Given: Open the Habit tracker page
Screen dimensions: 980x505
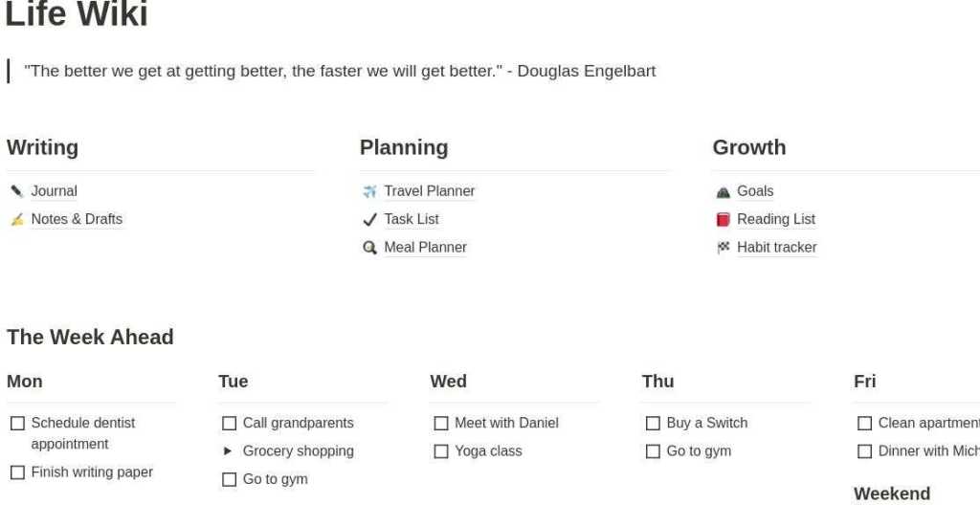Looking at the screenshot, I should click(776, 247).
